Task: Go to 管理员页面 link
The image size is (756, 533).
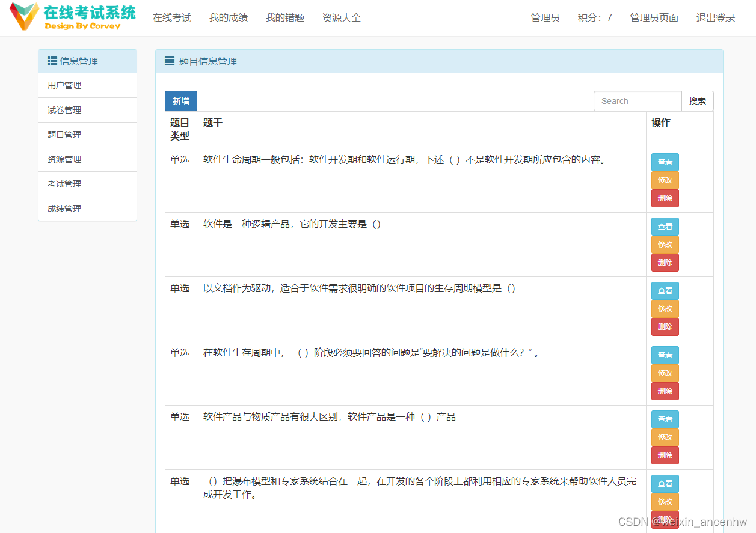Action: pyautogui.click(x=654, y=17)
